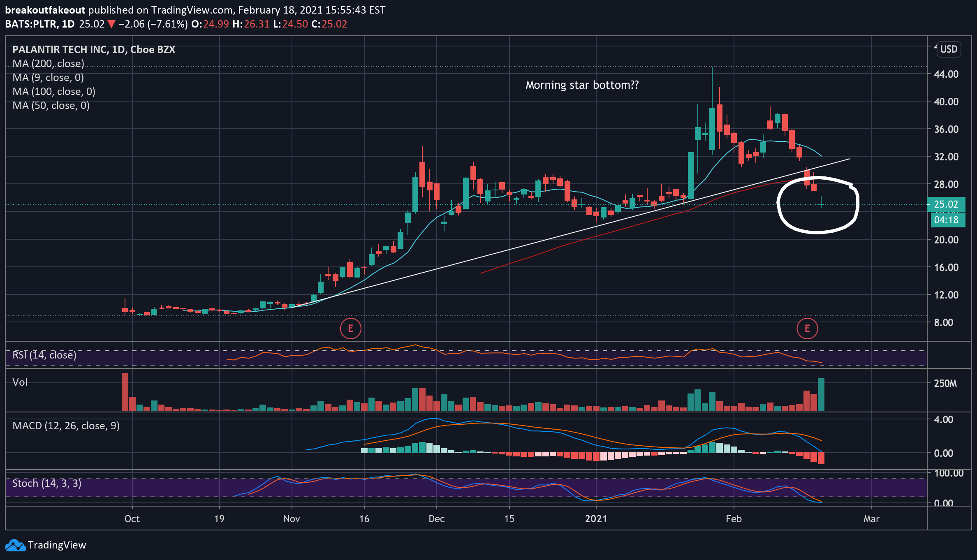Click the high value H:26.31 in header
Screen dimensions: 977x560
click(251, 24)
